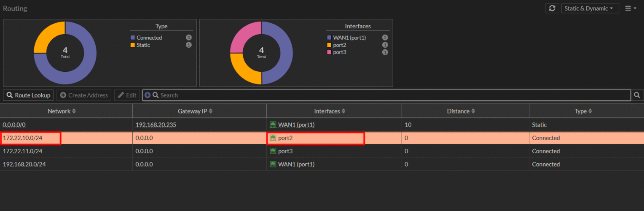Screen dimensions: 644x211
Task: Open the Static & Dynamic dropdown
Action: [590, 8]
